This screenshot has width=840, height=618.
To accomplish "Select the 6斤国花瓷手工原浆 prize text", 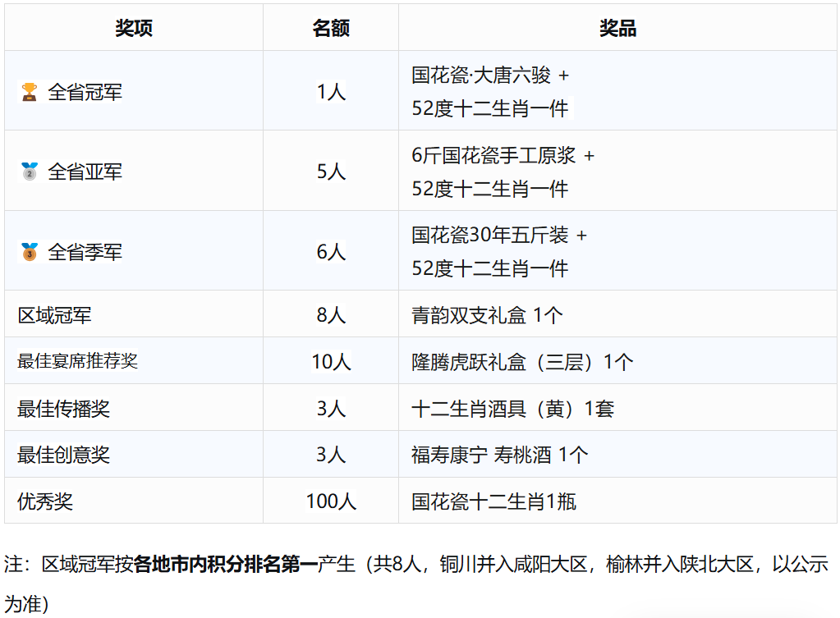I will coord(494,155).
